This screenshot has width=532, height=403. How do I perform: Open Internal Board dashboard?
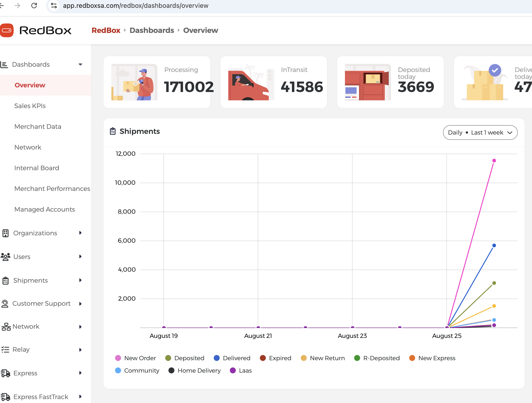(x=37, y=168)
